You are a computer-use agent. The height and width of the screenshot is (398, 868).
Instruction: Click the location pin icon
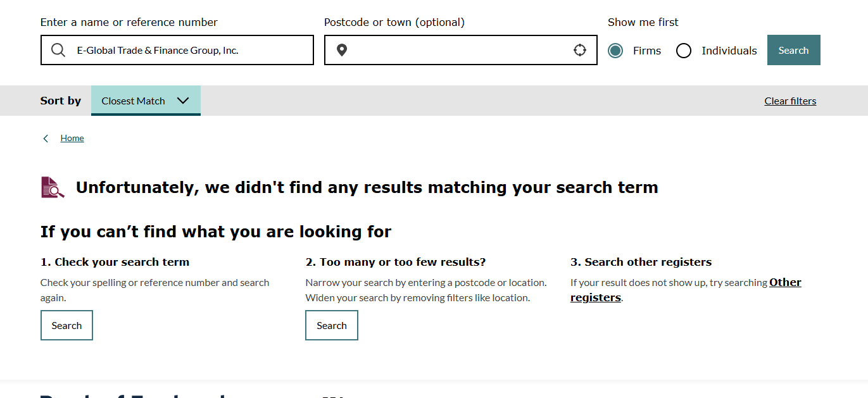coord(342,51)
